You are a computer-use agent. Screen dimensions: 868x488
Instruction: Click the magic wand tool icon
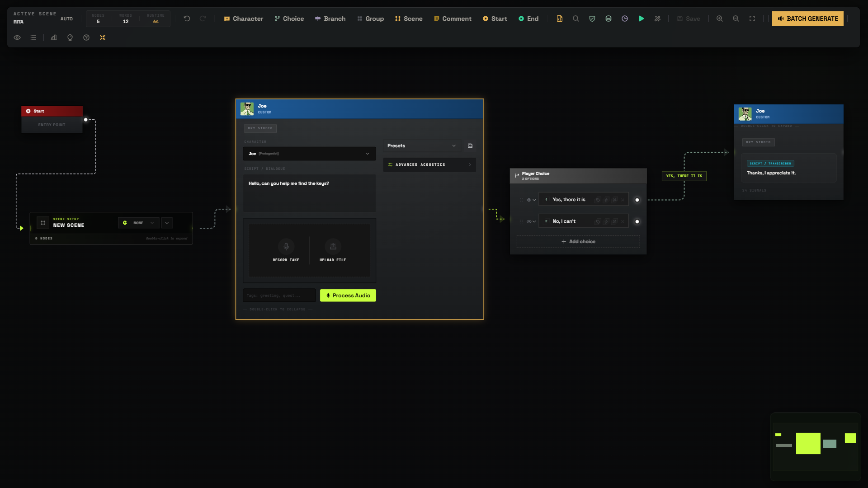657,19
